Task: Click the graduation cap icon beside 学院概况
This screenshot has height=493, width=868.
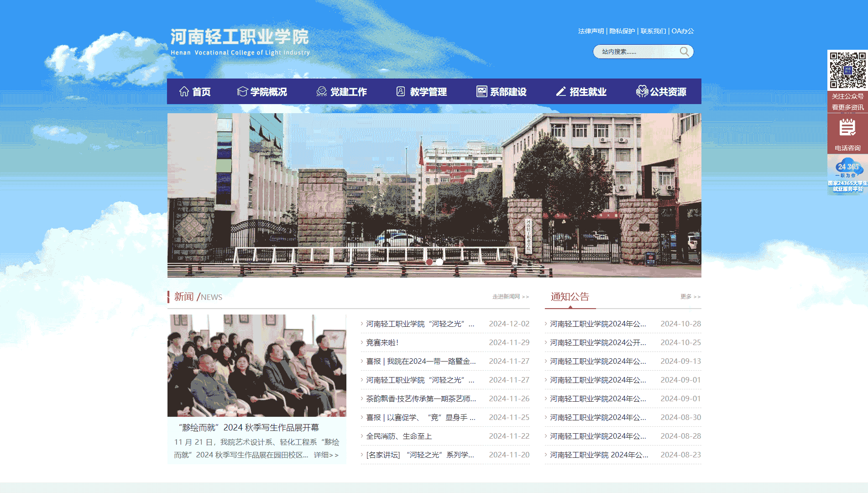Action: [x=242, y=91]
